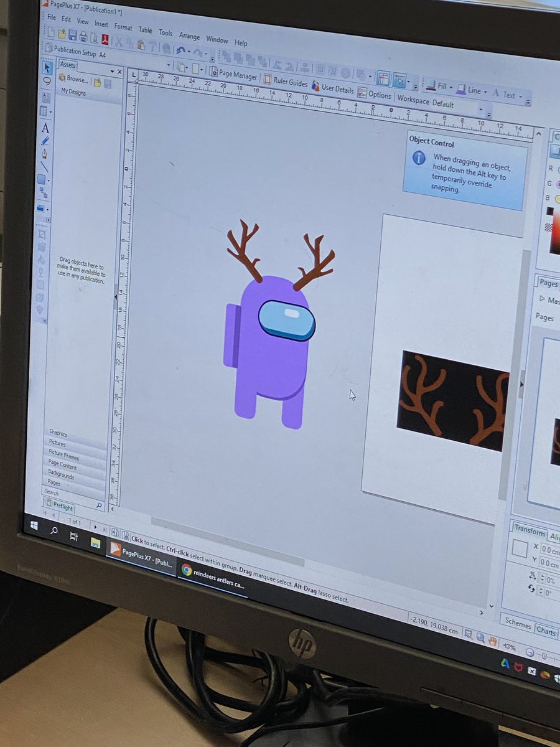Toggle the snapping button in toolbar
The width and height of the screenshot is (560, 747).
tap(399, 81)
